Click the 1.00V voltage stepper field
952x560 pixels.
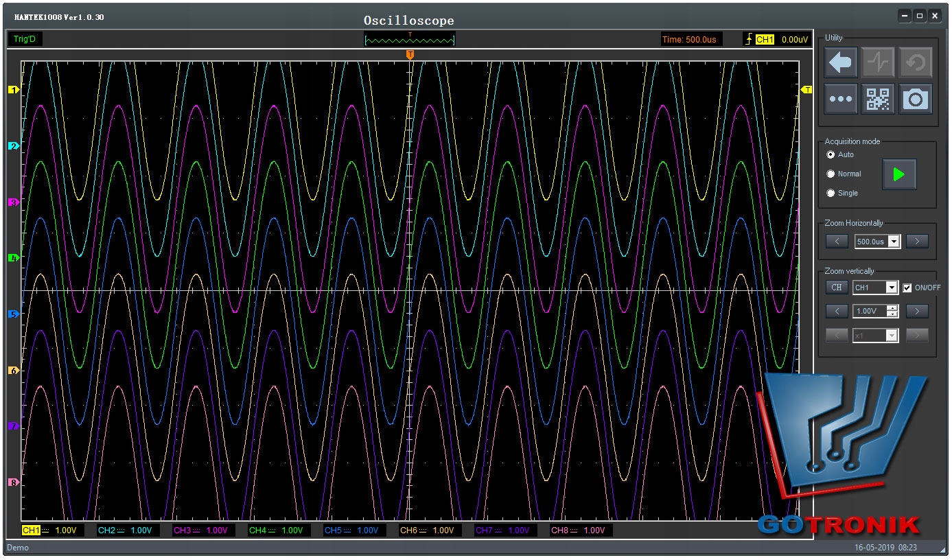(876, 312)
